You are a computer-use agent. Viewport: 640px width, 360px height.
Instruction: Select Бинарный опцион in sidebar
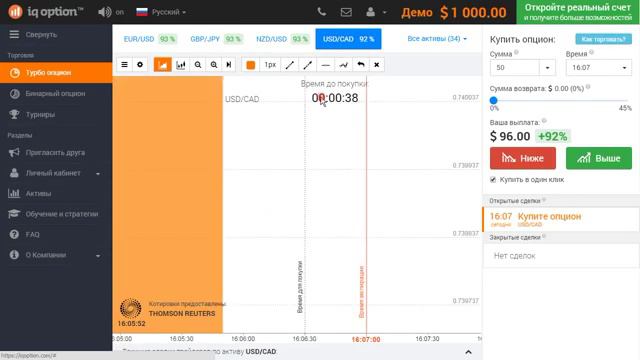[x=56, y=93]
